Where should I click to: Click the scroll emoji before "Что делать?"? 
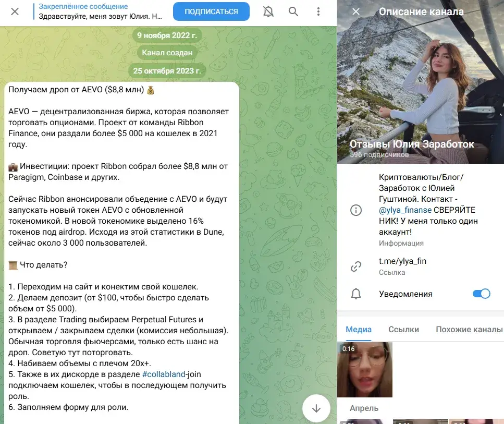13,265
